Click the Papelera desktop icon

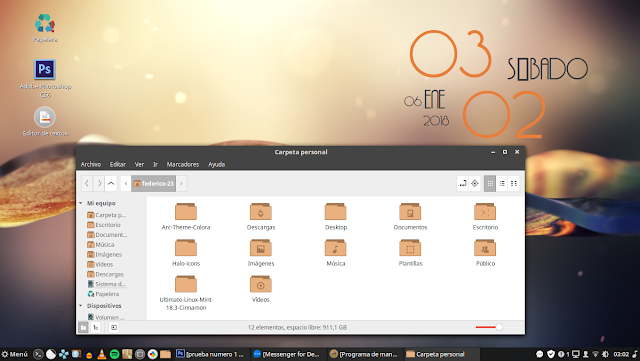44,24
